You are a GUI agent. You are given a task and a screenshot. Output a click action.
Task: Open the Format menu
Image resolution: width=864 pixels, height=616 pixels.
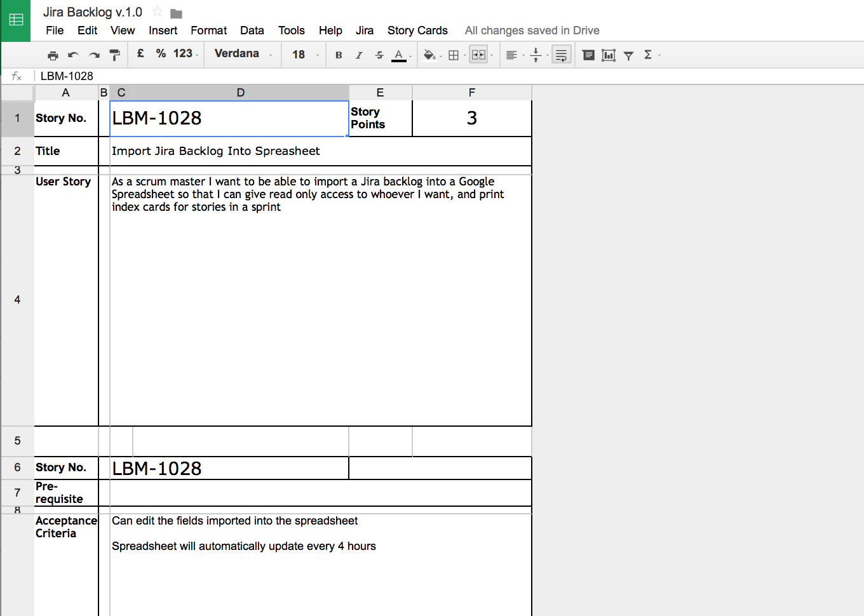pyautogui.click(x=208, y=30)
